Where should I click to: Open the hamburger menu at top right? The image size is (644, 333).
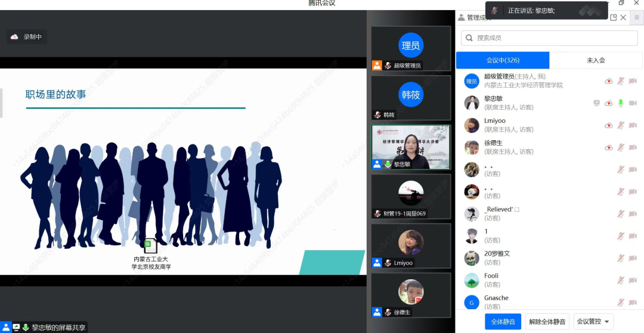(x=636, y=18)
